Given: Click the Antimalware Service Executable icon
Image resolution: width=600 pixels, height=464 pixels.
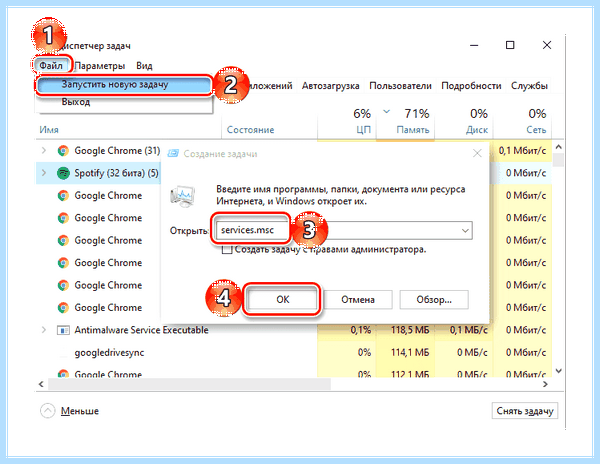Looking at the screenshot, I should [63, 330].
